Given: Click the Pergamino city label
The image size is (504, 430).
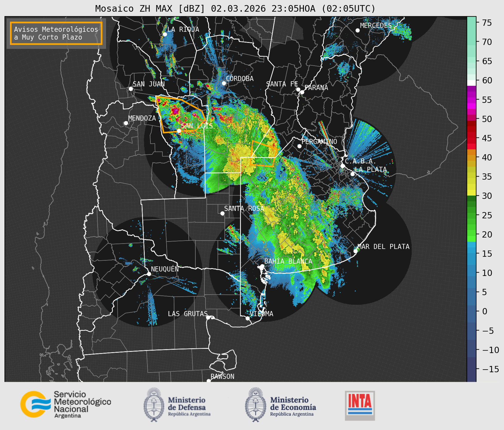Looking at the screenshot, I should [x=319, y=141].
